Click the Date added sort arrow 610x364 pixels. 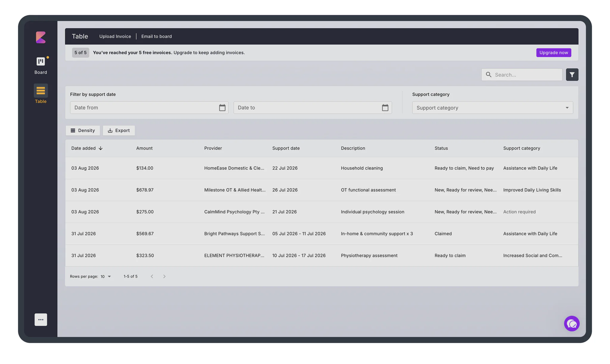pyautogui.click(x=101, y=148)
